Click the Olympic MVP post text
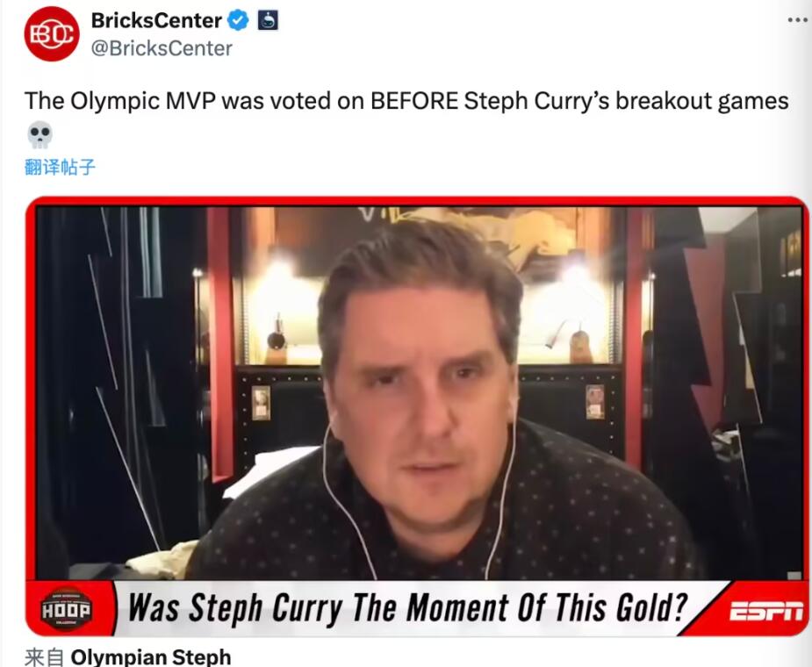The width and height of the screenshot is (812, 667). tap(406, 101)
